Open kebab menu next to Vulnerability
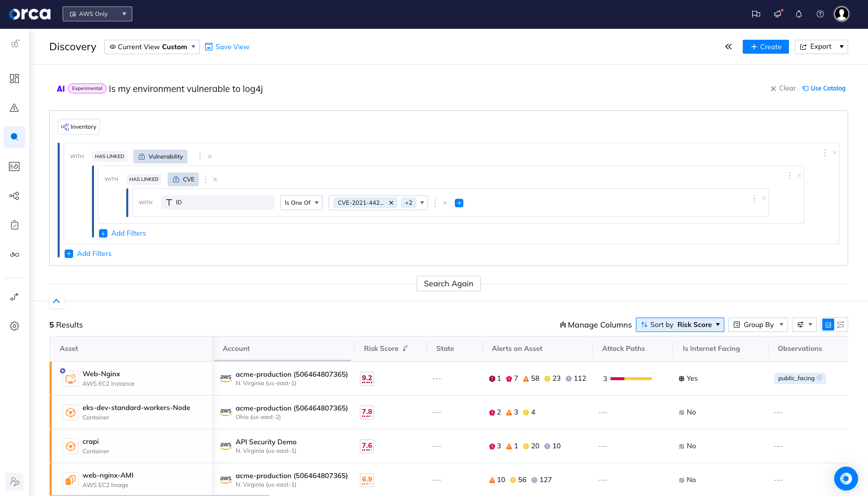Viewport: 868px width, 496px height. tap(200, 157)
